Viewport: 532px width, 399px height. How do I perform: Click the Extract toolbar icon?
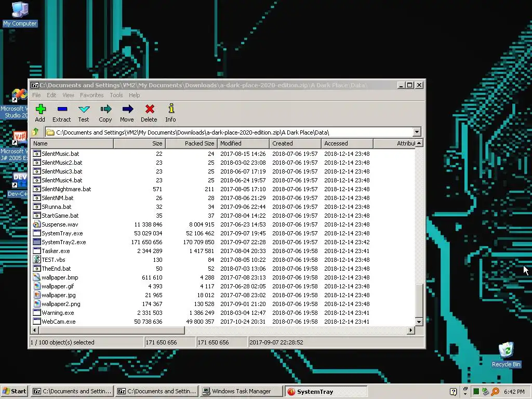[x=62, y=109]
